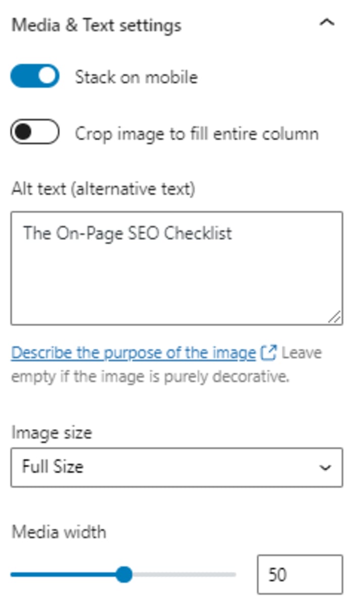
Task: Collapse the Media & Text settings chevron
Action: tap(327, 23)
